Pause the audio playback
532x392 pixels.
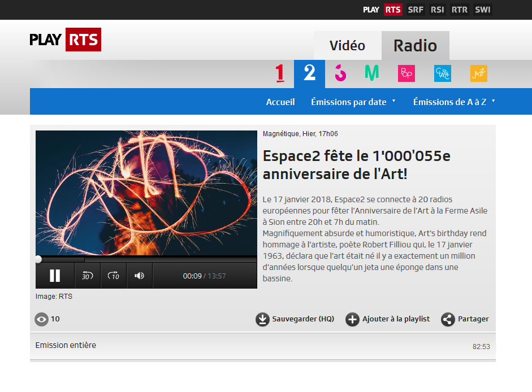tap(55, 276)
